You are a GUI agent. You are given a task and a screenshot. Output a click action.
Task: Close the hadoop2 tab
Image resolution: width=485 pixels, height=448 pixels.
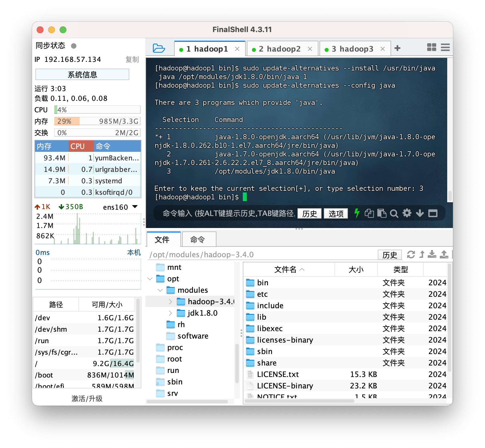pyautogui.click(x=310, y=49)
